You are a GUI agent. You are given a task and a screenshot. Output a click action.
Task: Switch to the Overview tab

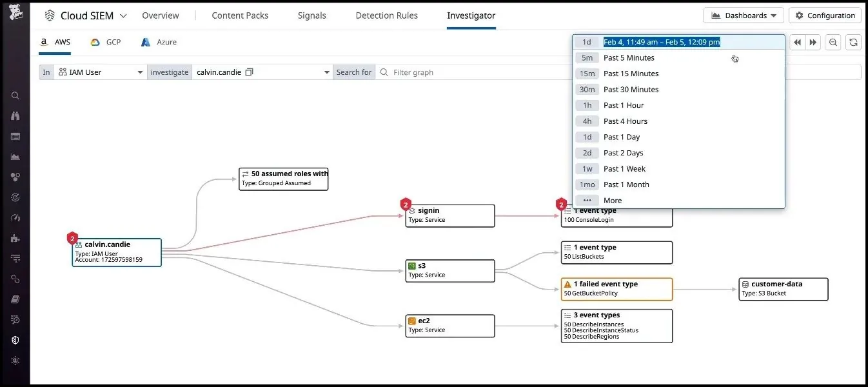[x=161, y=15]
